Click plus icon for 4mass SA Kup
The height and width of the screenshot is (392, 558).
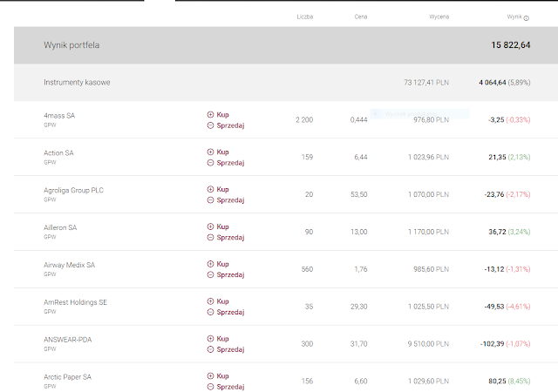(x=210, y=114)
